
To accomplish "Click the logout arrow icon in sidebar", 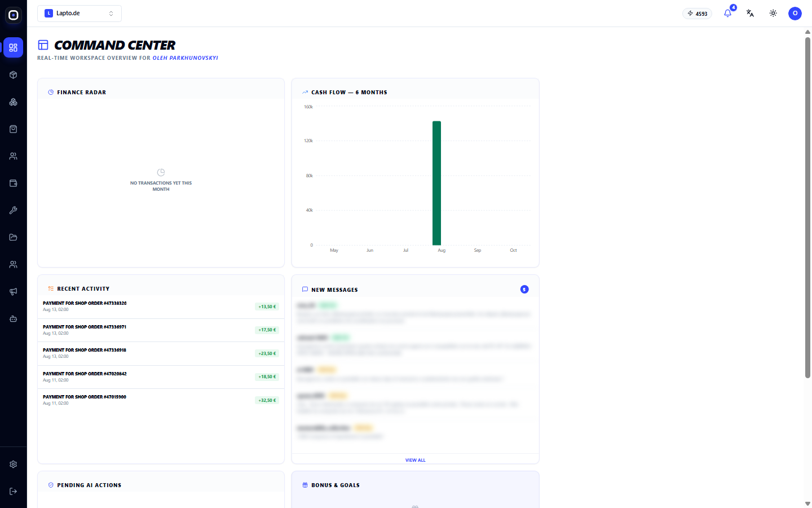I will click(x=14, y=491).
